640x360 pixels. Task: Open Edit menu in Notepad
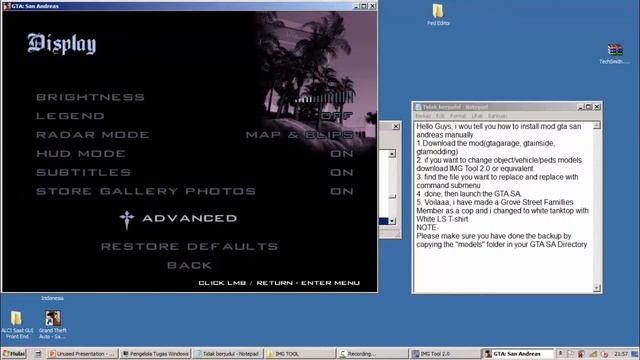pyautogui.click(x=440, y=116)
